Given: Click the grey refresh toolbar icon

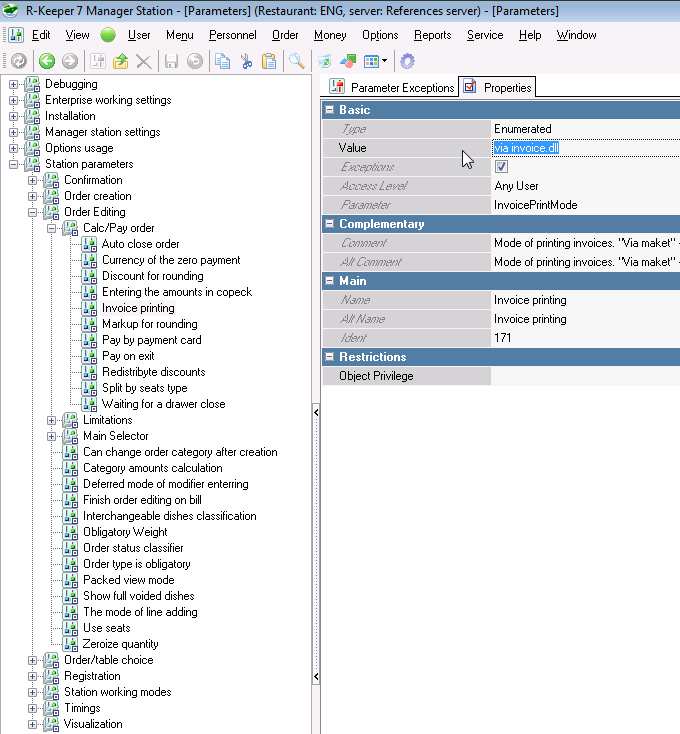Looking at the screenshot, I should (19, 61).
